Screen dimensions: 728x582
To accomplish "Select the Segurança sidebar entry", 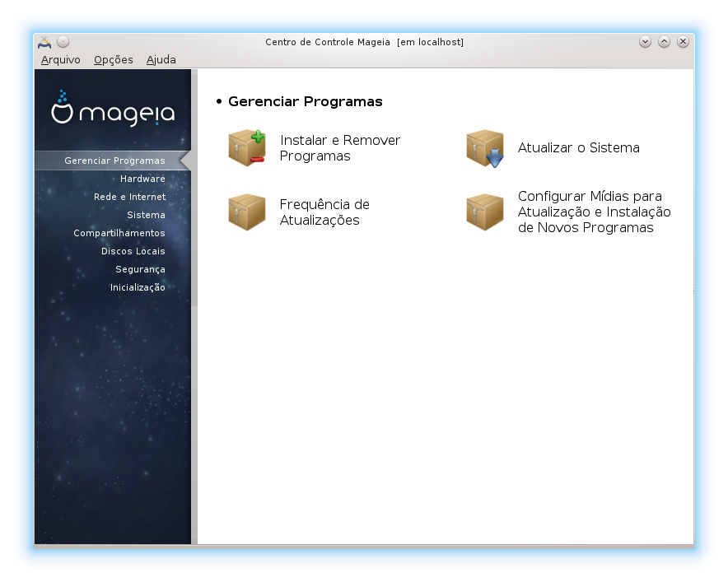I will pyautogui.click(x=140, y=269).
